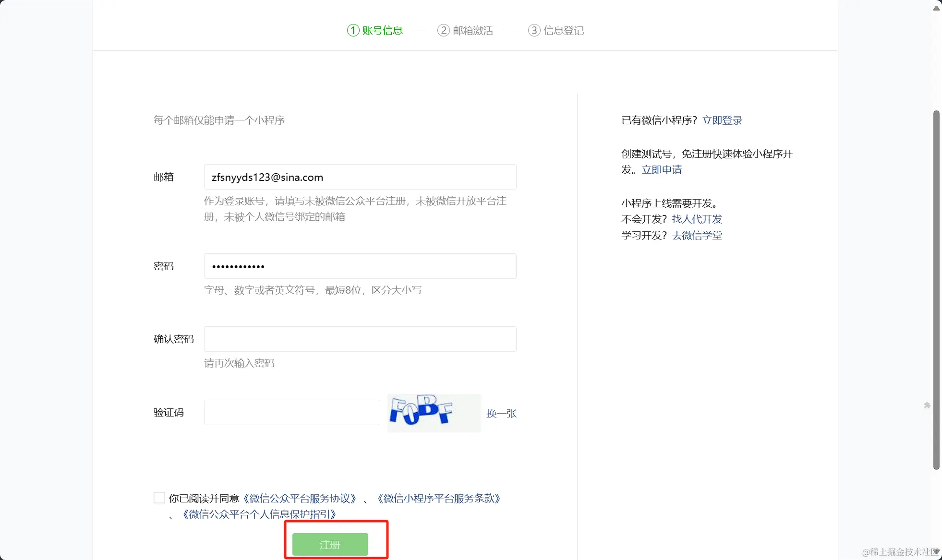This screenshot has height=560, width=942.
Task: Focus the 确认密码 confirm password field
Action: (360, 339)
